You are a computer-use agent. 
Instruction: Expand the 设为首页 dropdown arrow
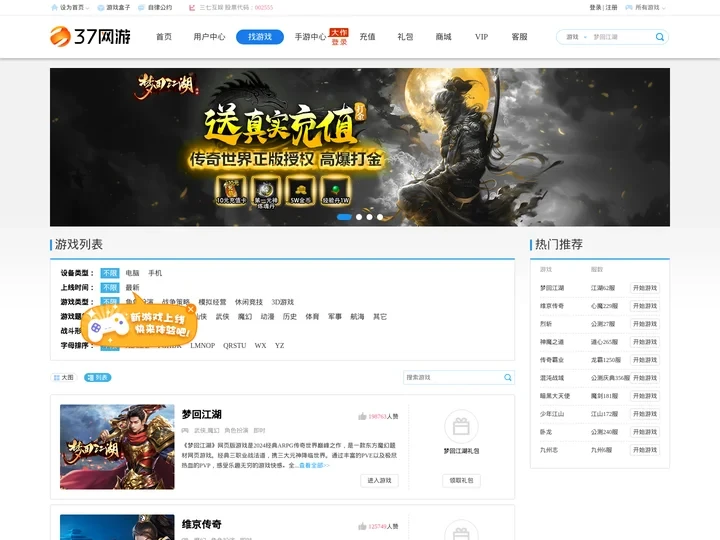(88, 8)
